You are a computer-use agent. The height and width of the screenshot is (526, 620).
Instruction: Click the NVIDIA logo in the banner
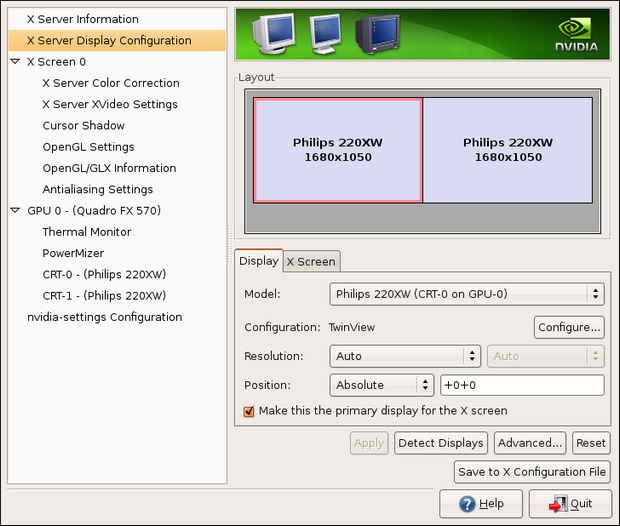point(577,35)
